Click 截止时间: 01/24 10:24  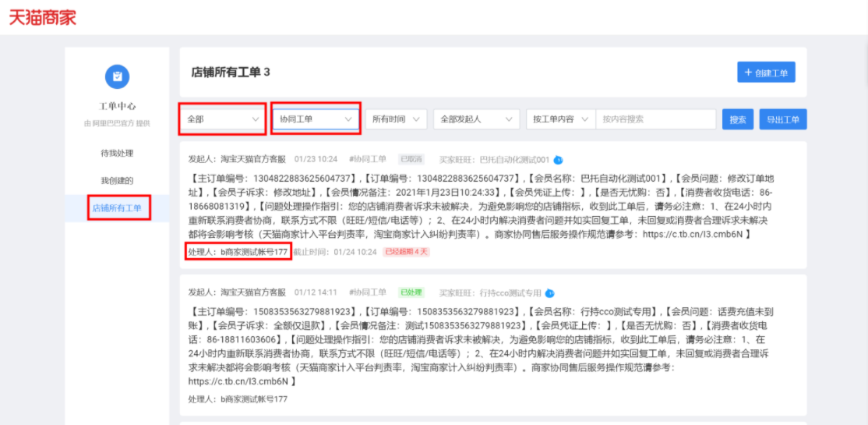[335, 252]
